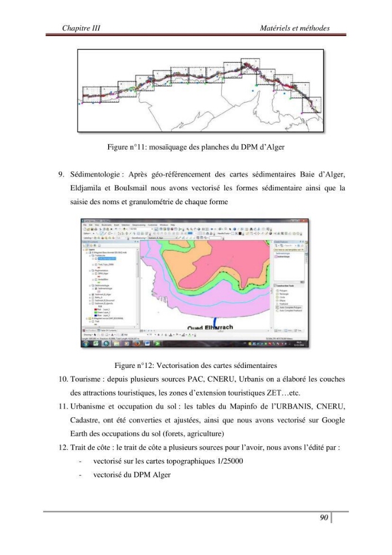This screenshot has width=392, height=555.
Task: Open Word from the Windows taskbar
Action: 147,344
